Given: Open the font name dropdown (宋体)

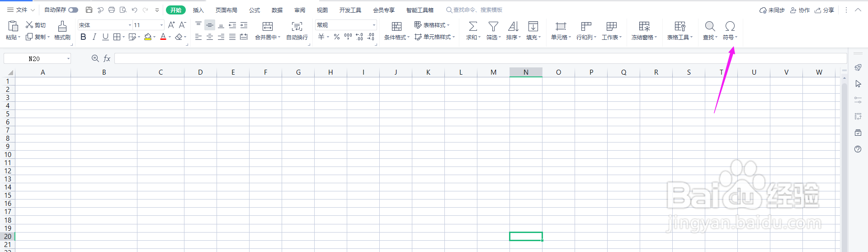Looking at the screenshot, I should [130, 25].
